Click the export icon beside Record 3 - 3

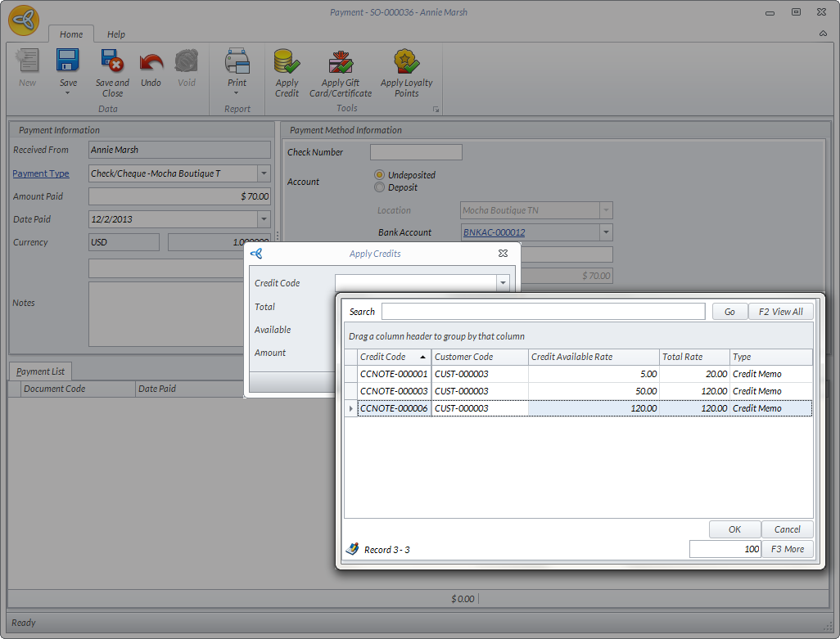tap(352, 549)
